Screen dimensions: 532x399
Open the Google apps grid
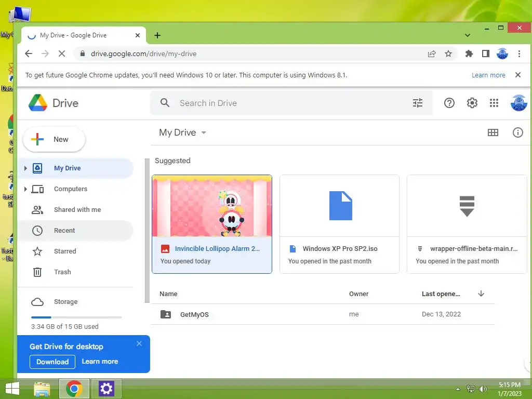[494, 103]
